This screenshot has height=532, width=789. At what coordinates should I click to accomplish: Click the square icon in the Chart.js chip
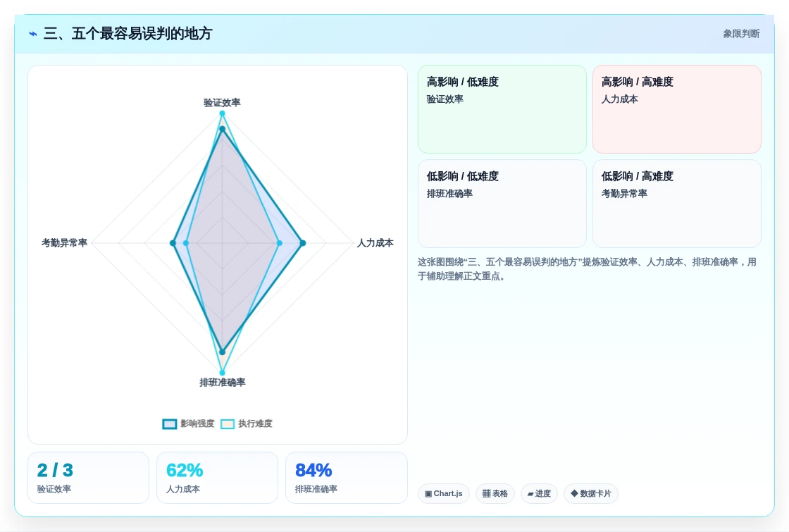click(428, 494)
